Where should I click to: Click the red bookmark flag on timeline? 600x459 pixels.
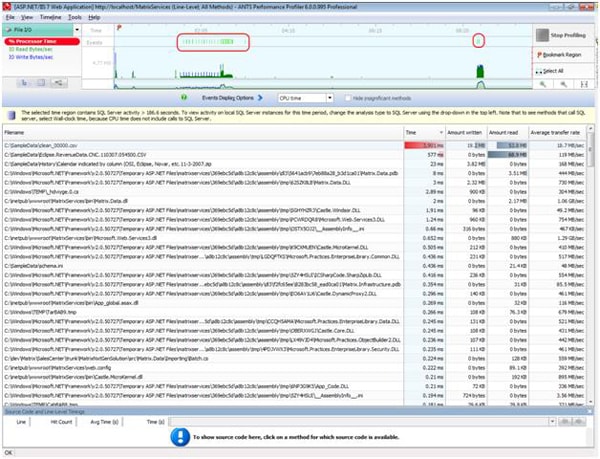click(x=119, y=28)
